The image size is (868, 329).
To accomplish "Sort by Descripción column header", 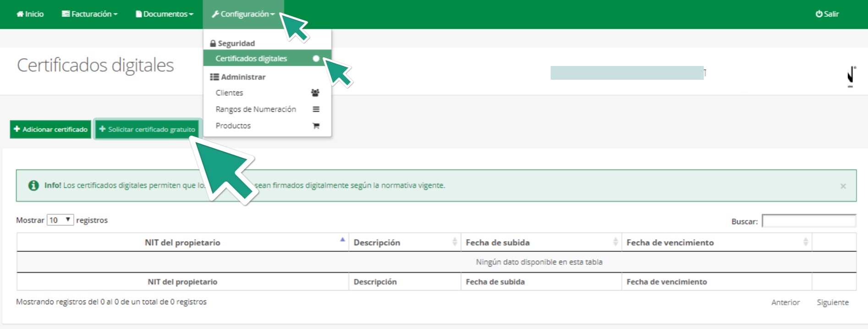I will click(x=405, y=242).
